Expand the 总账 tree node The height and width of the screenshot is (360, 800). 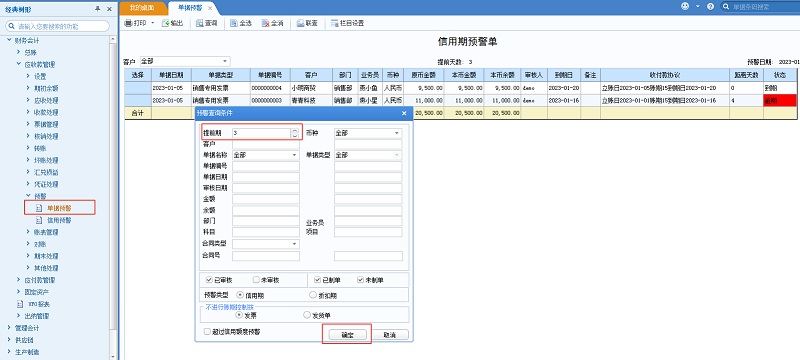[x=19, y=52]
